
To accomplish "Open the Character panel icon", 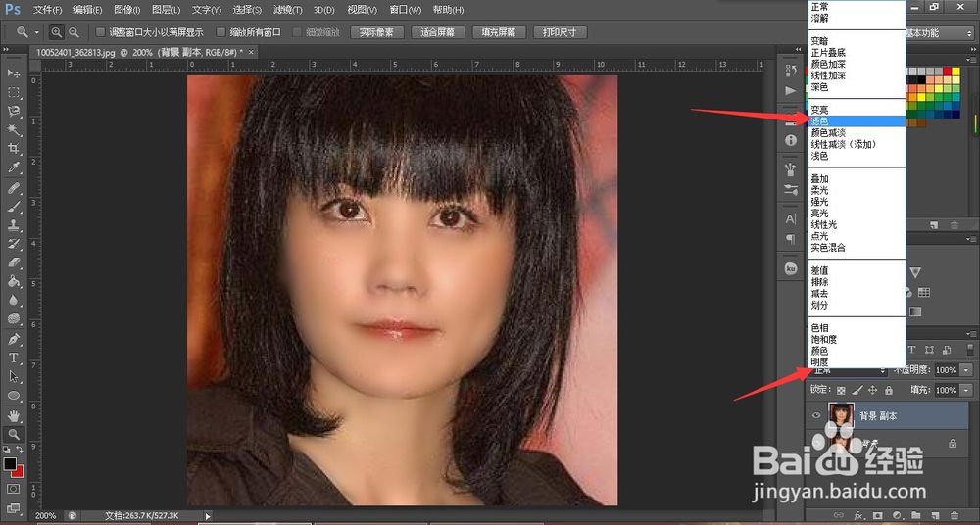I will [x=791, y=218].
